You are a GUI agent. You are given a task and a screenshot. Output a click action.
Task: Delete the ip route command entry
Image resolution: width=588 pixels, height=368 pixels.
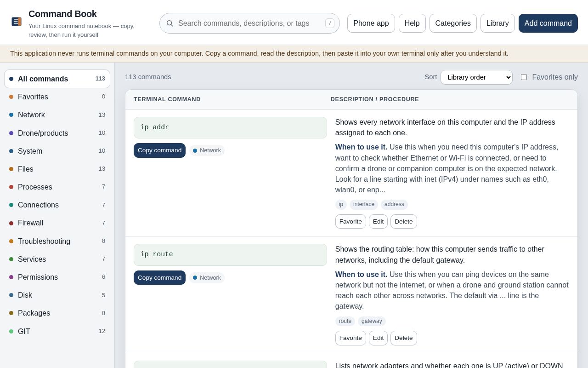[404, 338]
